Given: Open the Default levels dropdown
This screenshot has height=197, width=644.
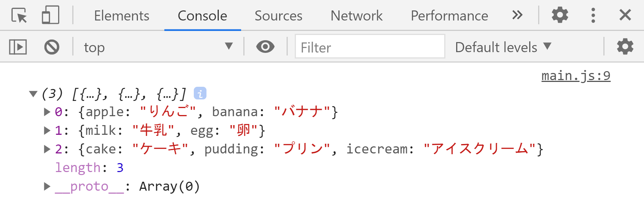Looking at the screenshot, I should coord(503,47).
